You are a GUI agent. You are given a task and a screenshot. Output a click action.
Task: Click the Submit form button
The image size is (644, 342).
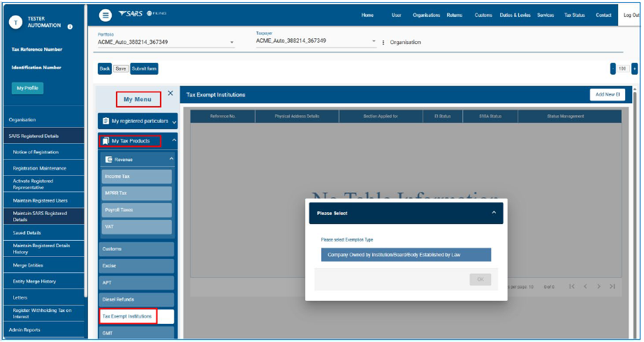tap(144, 68)
